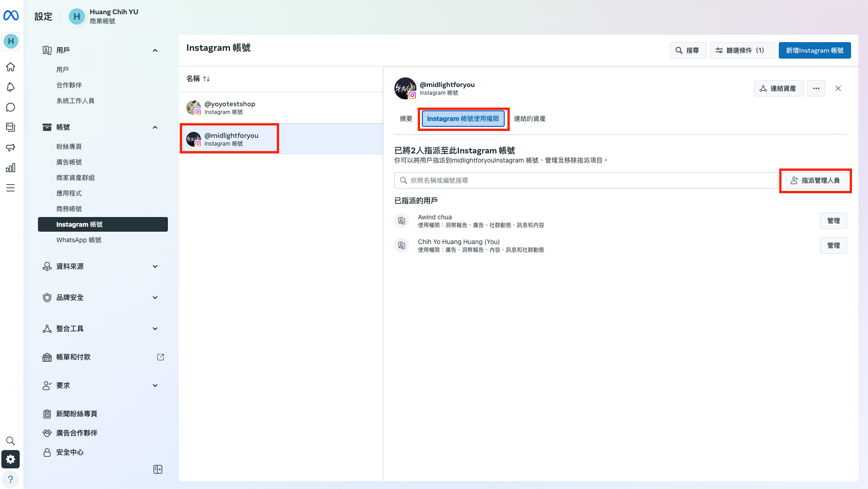The width and height of the screenshot is (868, 489).
Task: Click Awind chua user icon
Action: pos(402,221)
